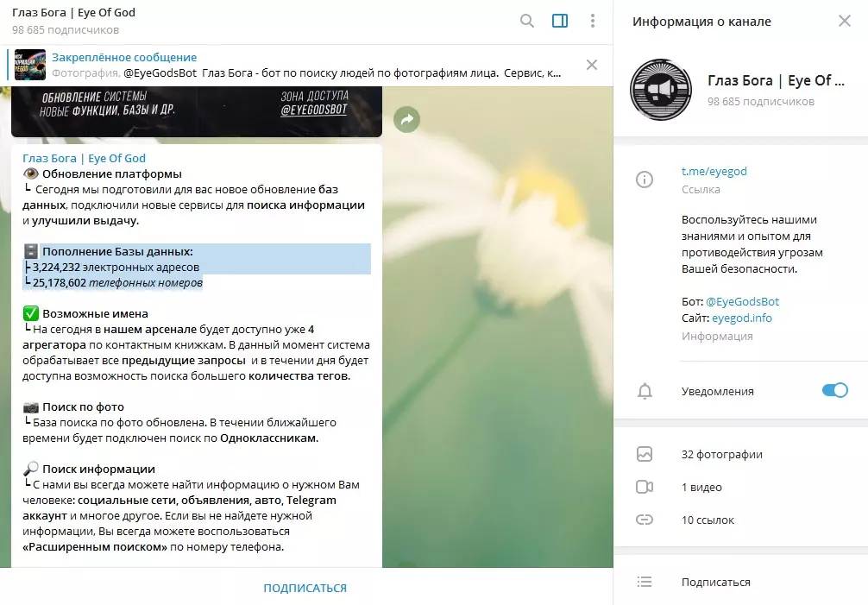Click the camera emoji by Поиск по фото
Image resolution: width=868 pixels, height=605 pixels.
coord(31,406)
